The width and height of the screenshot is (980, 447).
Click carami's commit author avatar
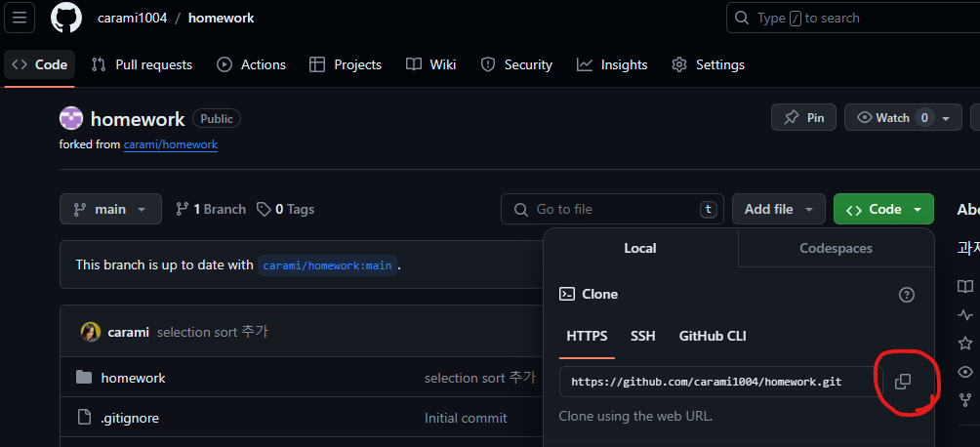[x=91, y=332]
